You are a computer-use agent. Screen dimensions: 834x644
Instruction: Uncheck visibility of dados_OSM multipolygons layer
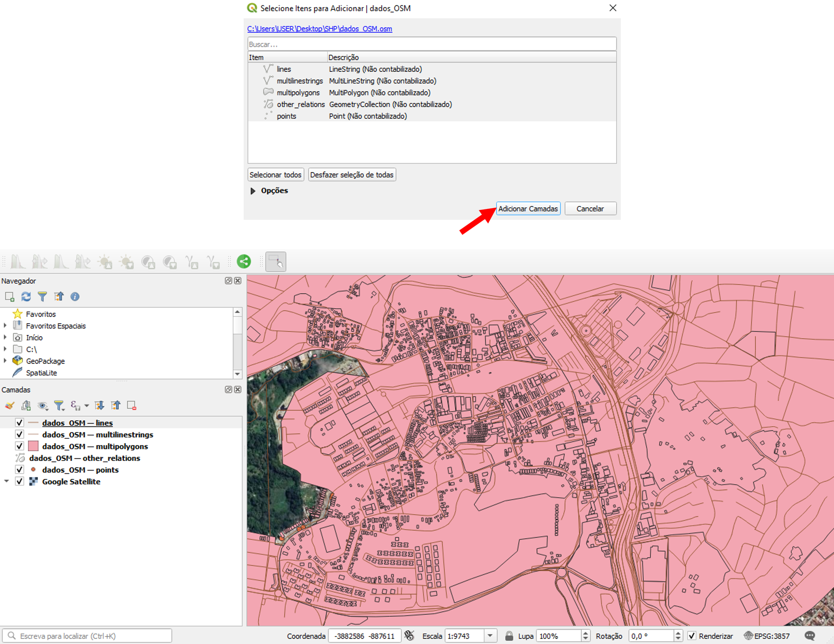pyautogui.click(x=19, y=446)
